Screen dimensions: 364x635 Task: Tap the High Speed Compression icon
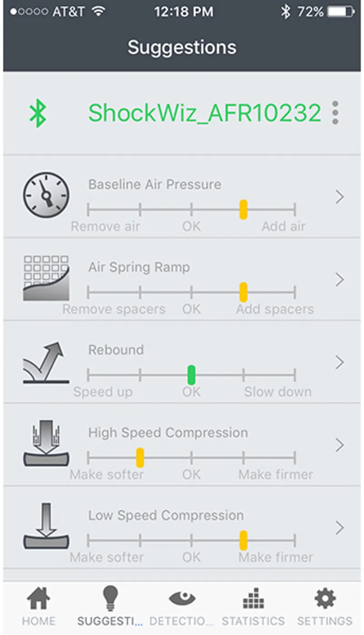[46, 445]
